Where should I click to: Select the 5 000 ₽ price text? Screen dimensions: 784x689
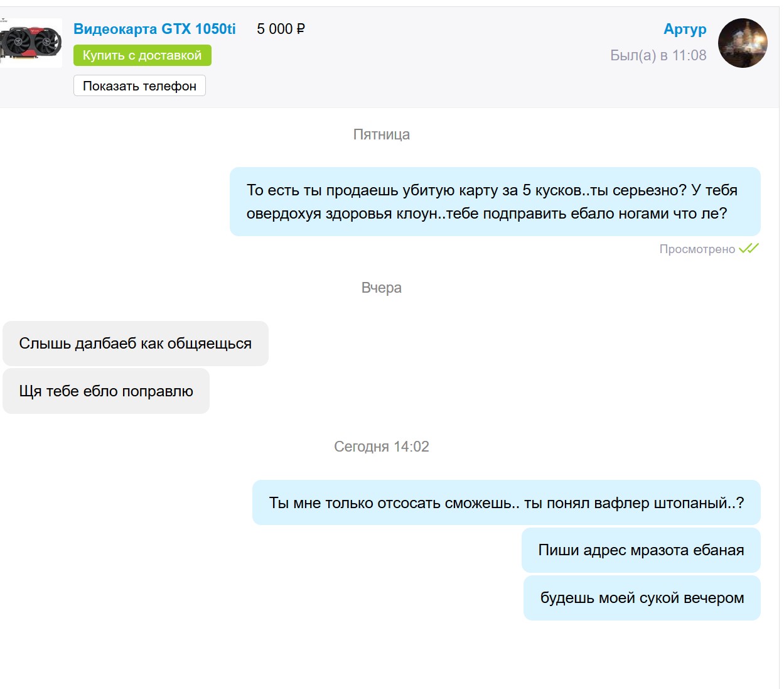point(281,29)
